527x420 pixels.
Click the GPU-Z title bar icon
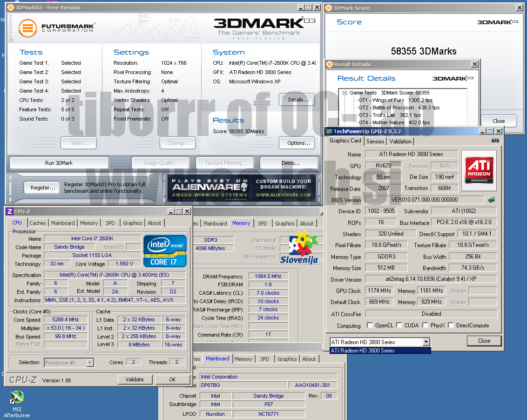pos(330,131)
